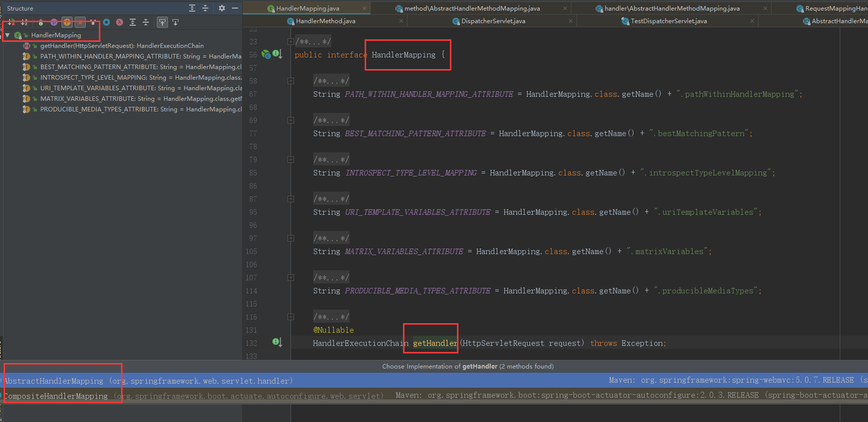
Task: Click PATH_WITHIN_HANDLER_MAPPING_ATTRIBUTE constant in editor
Action: tap(429, 94)
